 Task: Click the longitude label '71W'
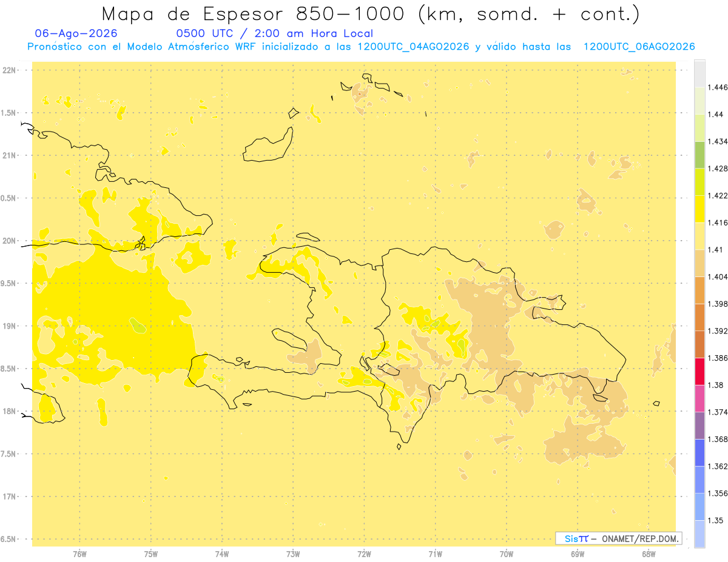tap(435, 554)
